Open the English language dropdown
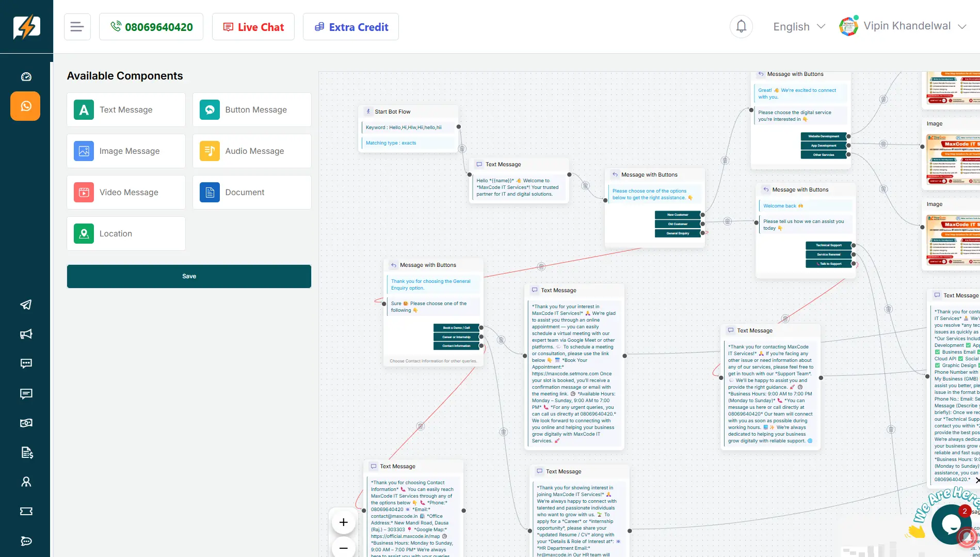 [x=797, y=26]
